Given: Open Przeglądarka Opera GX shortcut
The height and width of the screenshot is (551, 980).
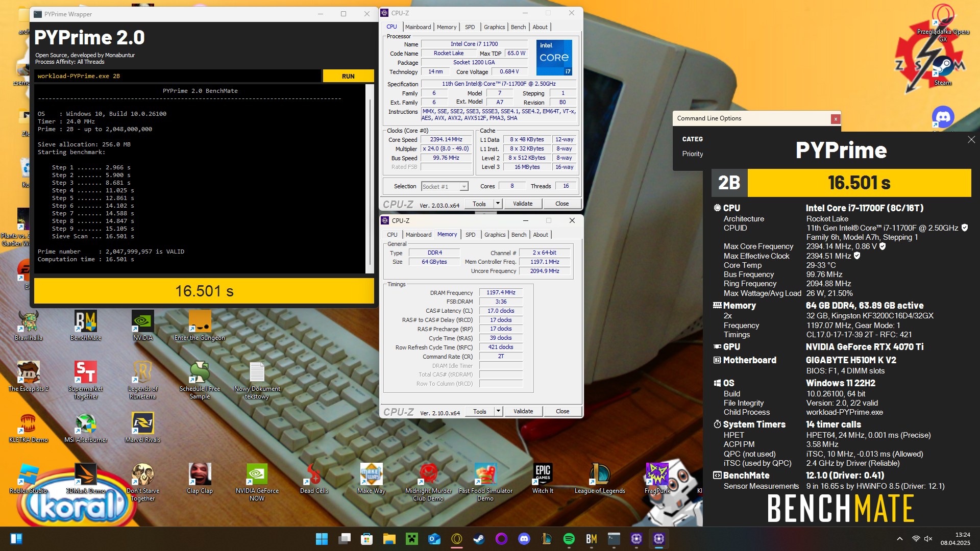Looking at the screenshot, I should coord(943,23).
